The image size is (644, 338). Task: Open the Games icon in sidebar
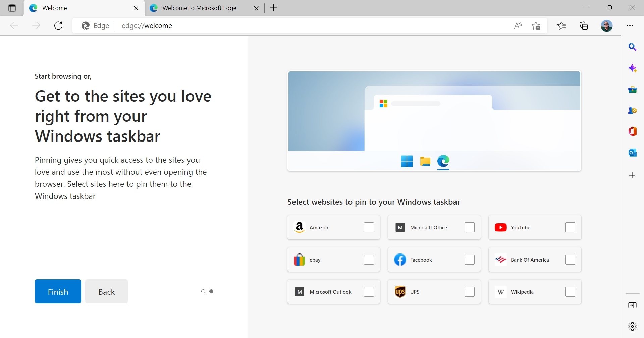[632, 110]
